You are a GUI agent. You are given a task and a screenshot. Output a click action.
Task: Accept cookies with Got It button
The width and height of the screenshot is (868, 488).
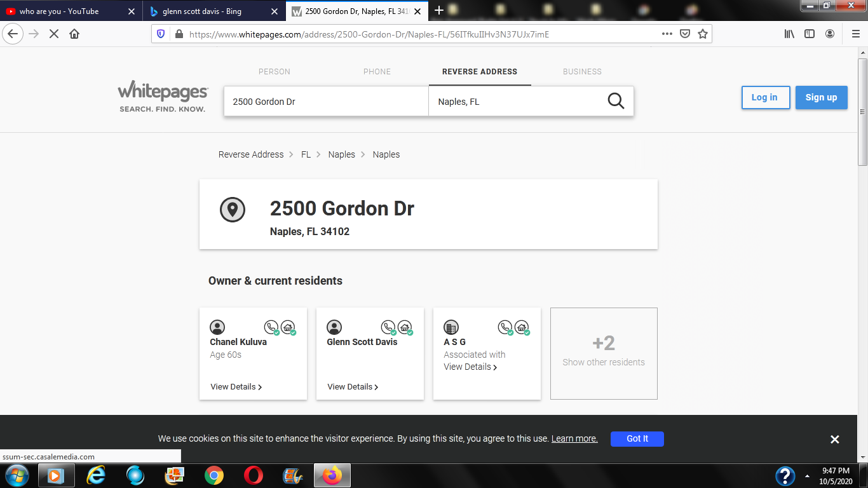pos(637,438)
